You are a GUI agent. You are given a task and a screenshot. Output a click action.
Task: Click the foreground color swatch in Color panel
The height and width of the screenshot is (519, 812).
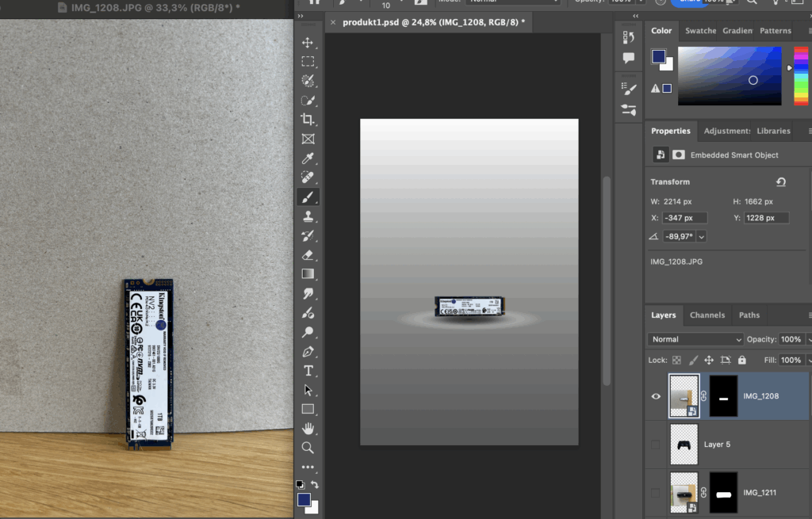(x=659, y=56)
